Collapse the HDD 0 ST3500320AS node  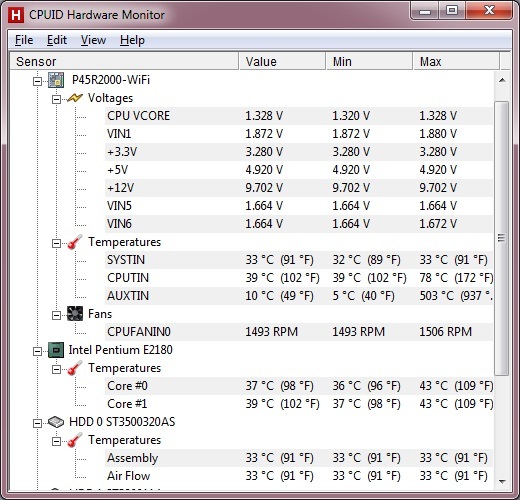pos(38,423)
